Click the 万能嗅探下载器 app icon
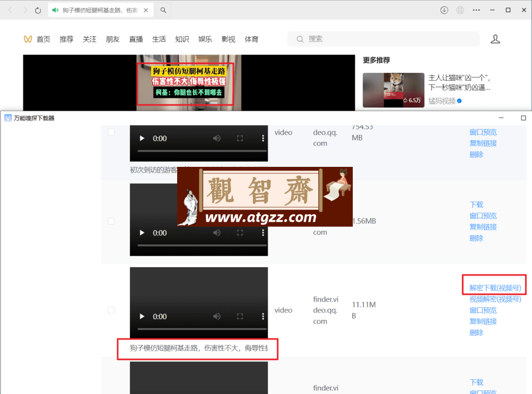532x394 pixels. click(x=8, y=118)
